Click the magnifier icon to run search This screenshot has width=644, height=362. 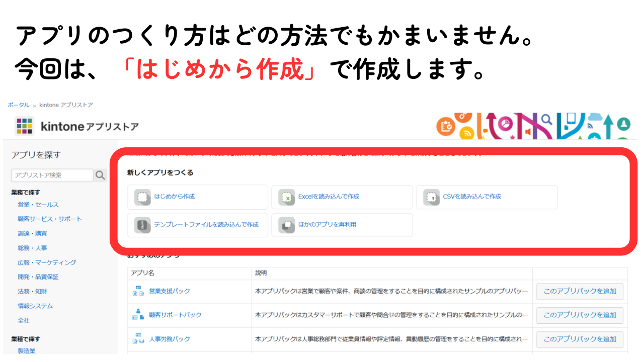[x=100, y=175]
